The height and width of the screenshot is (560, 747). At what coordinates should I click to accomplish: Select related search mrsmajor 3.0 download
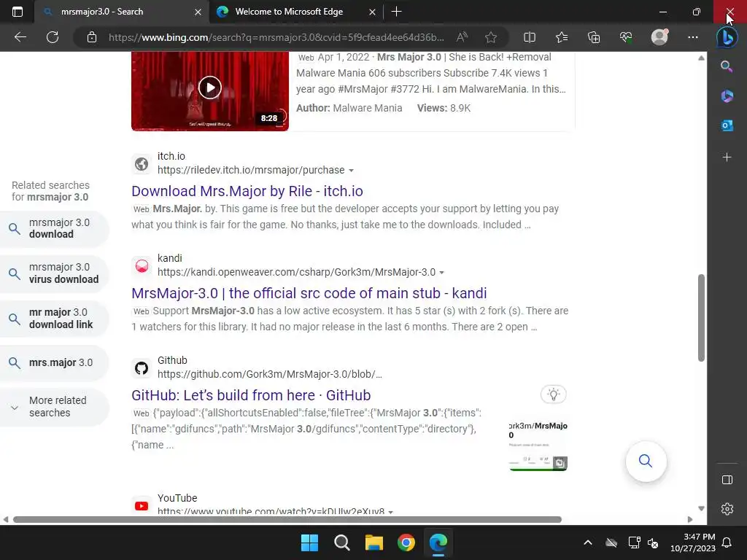coord(54,228)
